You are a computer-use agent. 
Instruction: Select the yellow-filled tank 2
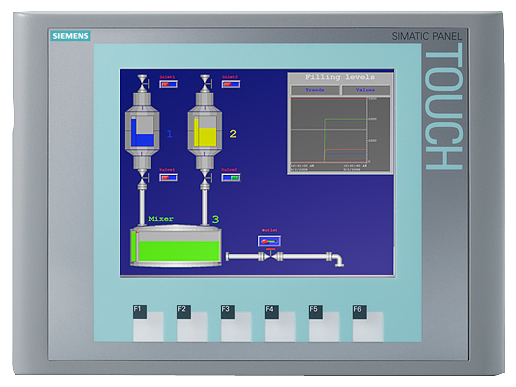tap(205, 131)
